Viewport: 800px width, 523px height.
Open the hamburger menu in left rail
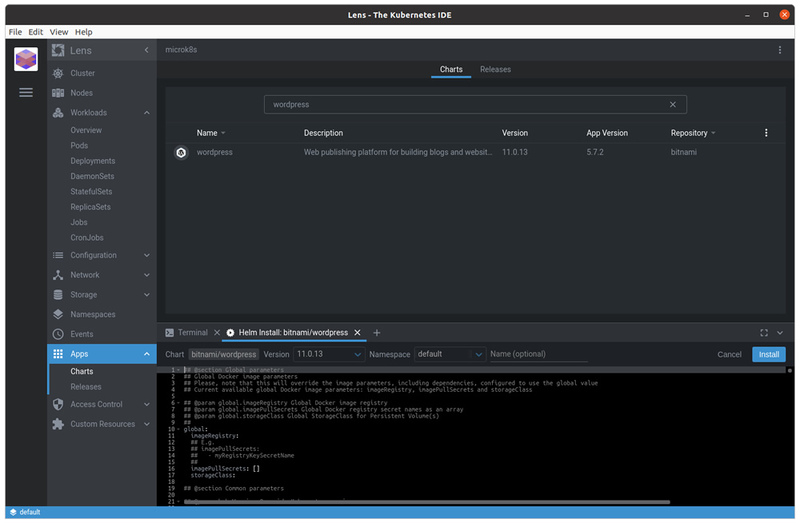click(x=26, y=92)
